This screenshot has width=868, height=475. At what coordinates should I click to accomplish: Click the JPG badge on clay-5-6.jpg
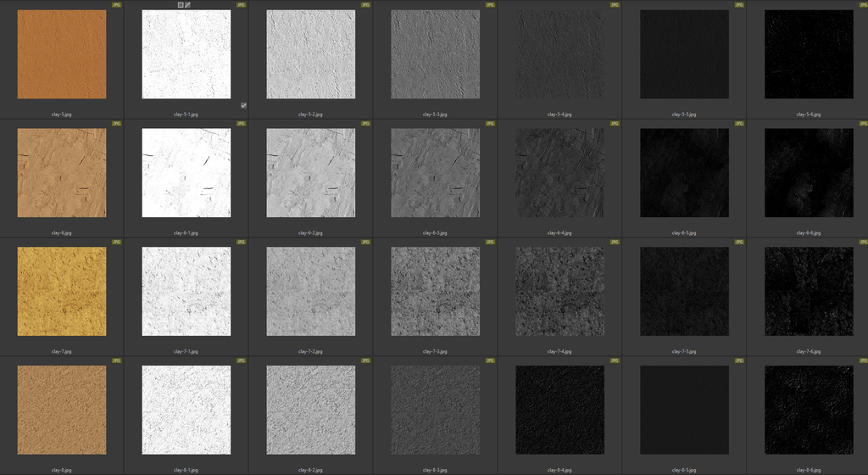click(x=861, y=5)
